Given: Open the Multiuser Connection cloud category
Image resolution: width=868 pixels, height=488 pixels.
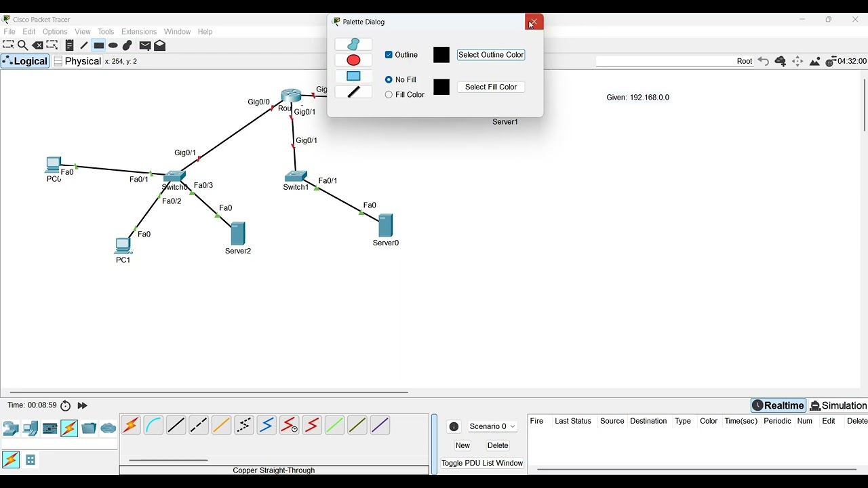Looking at the screenshot, I should [108, 428].
